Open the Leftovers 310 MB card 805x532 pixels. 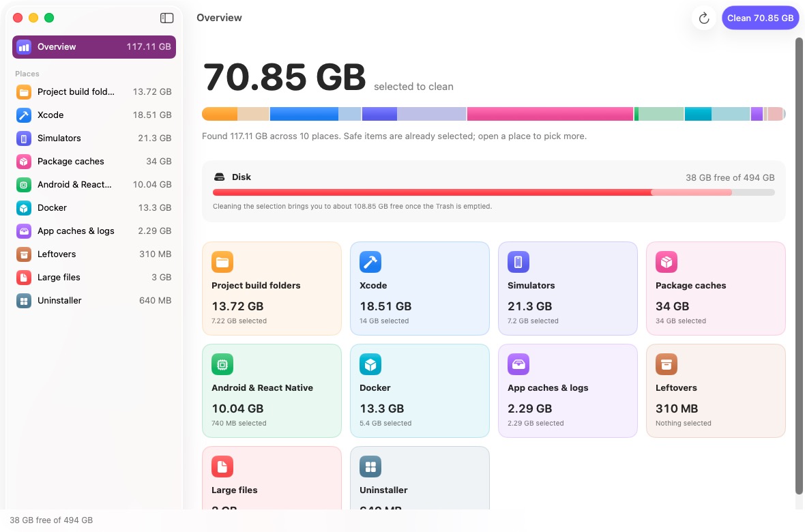tap(716, 391)
